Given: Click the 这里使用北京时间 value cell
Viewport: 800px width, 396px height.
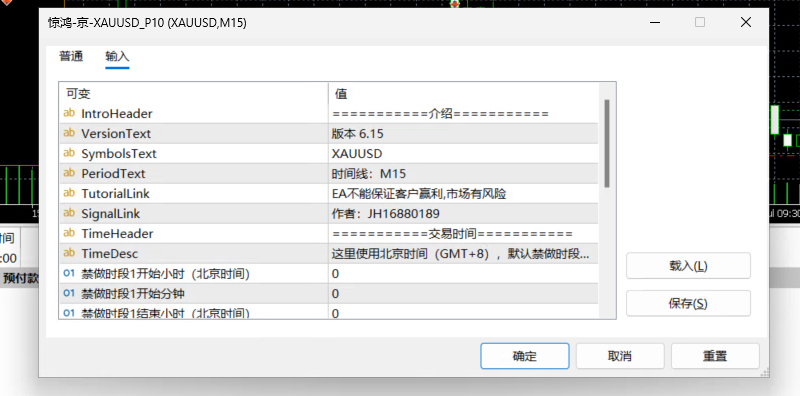Looking at the screenshot, I should (463, 254).
